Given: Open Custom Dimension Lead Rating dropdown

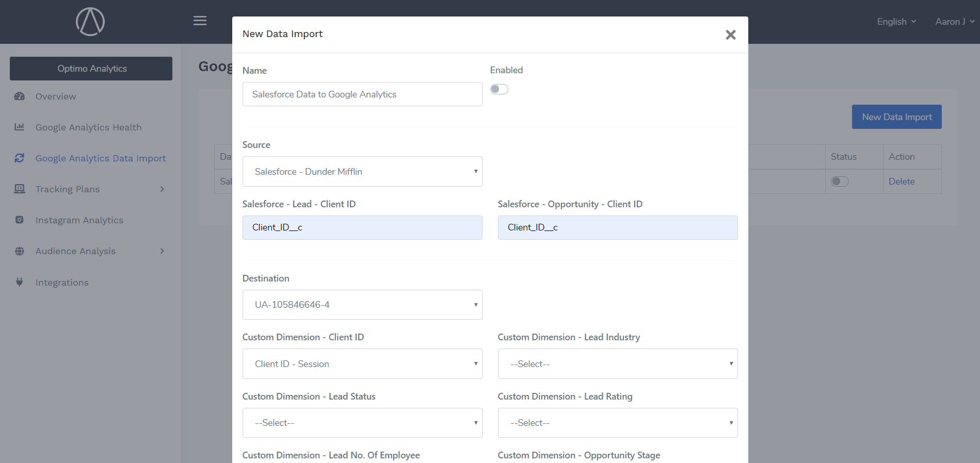Looking at the screenshot, I should coord(618,423).
